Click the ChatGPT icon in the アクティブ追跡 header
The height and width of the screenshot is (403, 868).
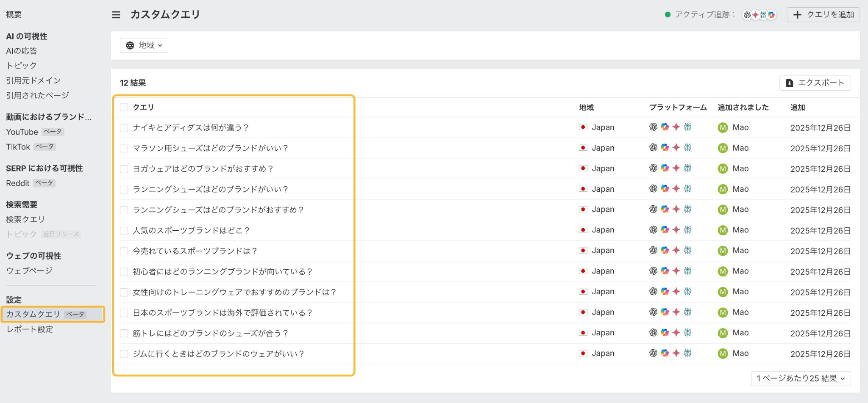(747, 15)
